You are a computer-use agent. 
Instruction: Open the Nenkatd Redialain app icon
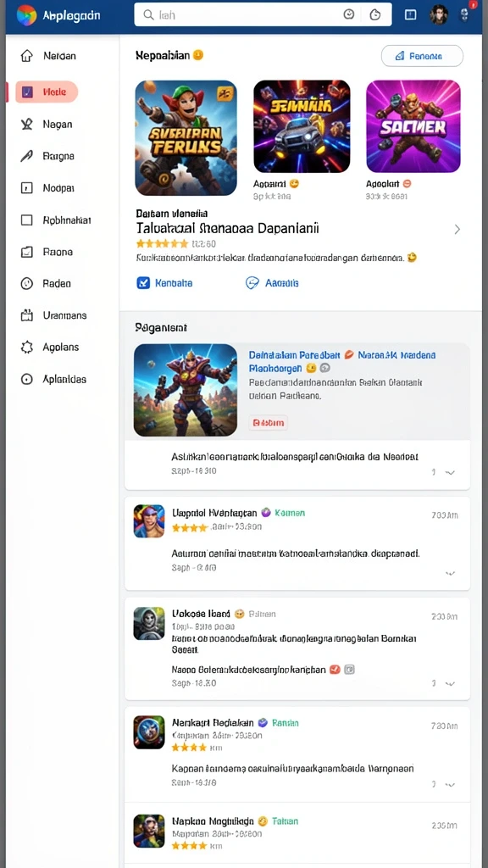tap(149, 732)
